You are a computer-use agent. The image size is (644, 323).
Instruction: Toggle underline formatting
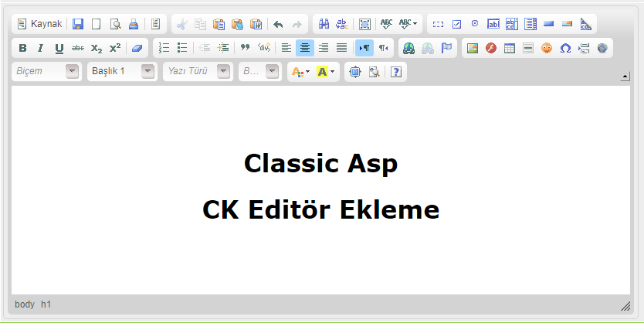coord(59,48)
